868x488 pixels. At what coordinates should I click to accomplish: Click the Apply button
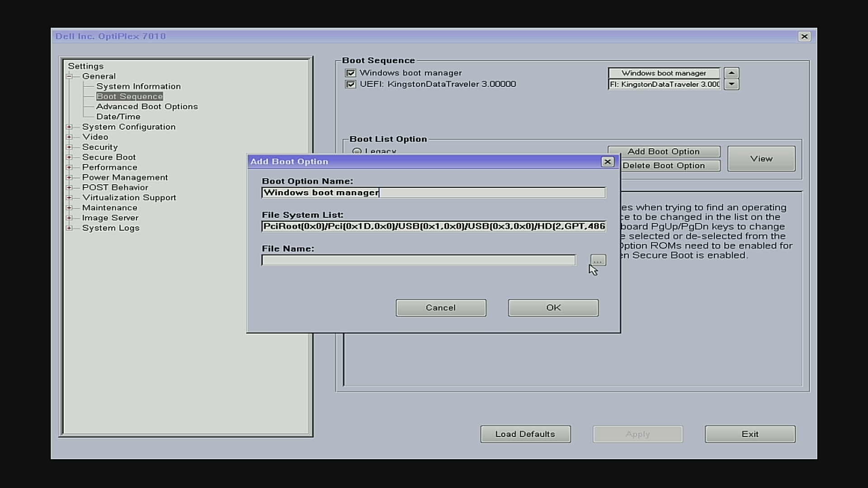(x=638, y=434)
